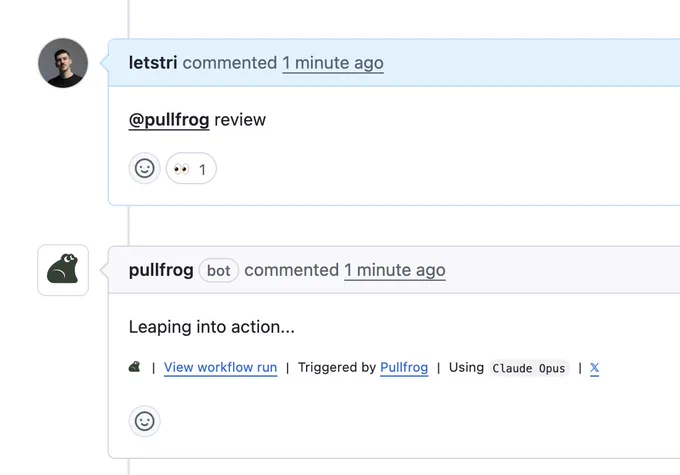Open the X social link icon
The height and width of the screenshot is (475, 680).
point(595,368)
